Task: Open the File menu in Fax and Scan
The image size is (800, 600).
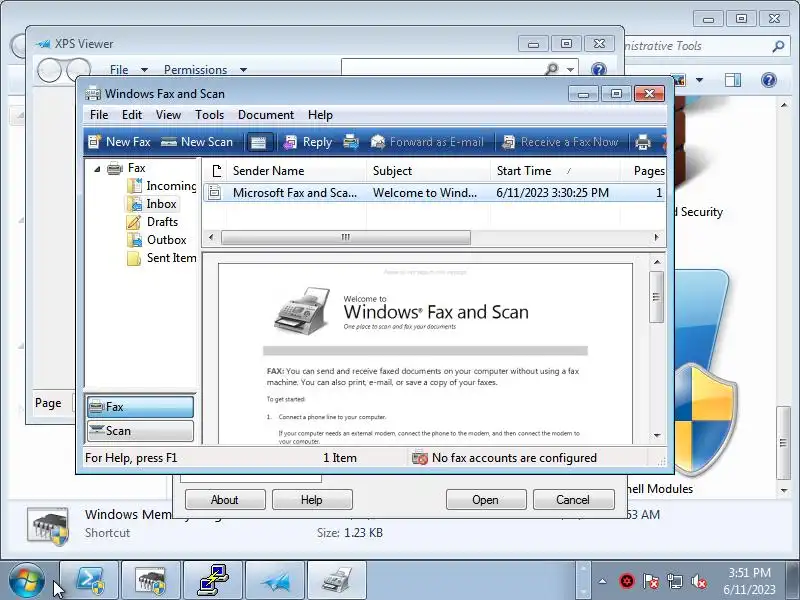Action: tap(99, 115)
